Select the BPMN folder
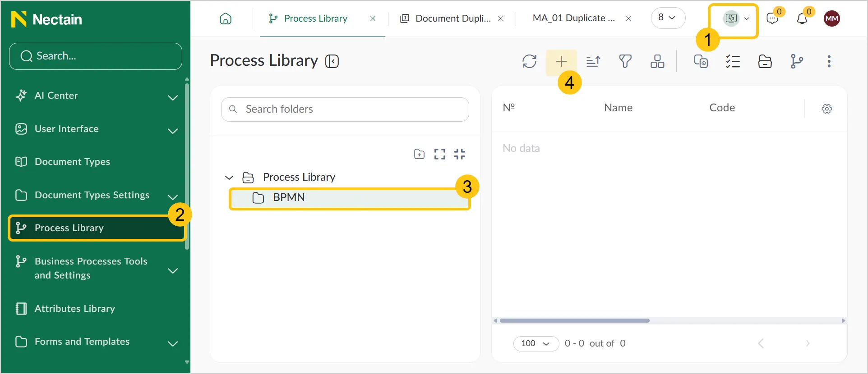The image size is (868, 374). pyautogui.click(x=350, y=198)
